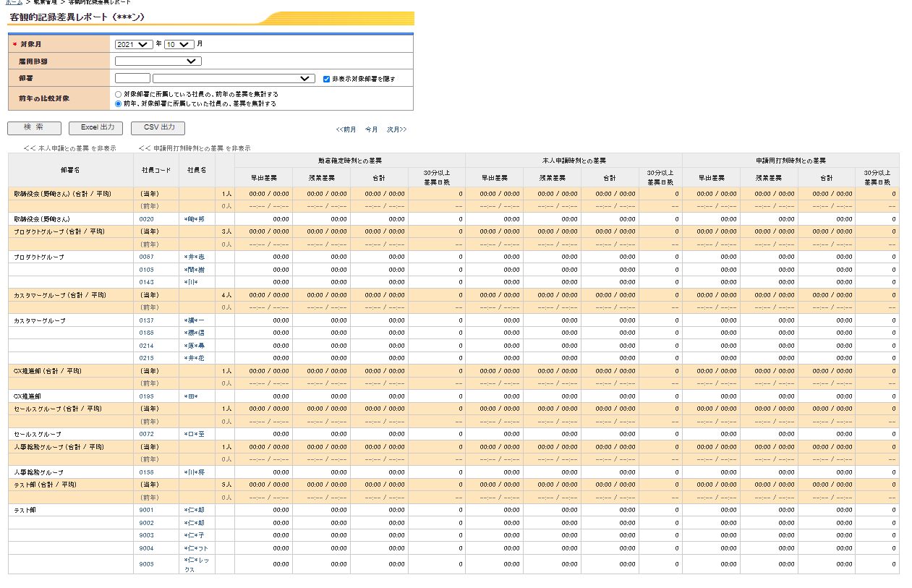Open employee code 0105 link
The image size is (912, 588).
click(x=146, y=270)
